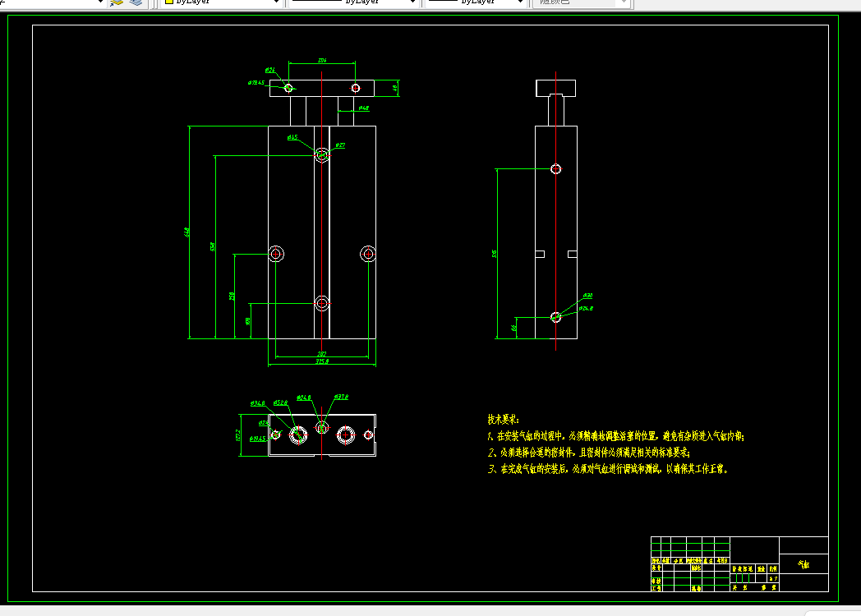
Task: Click the yellow layer icon with arrow
Action: [x=116, y=2]
